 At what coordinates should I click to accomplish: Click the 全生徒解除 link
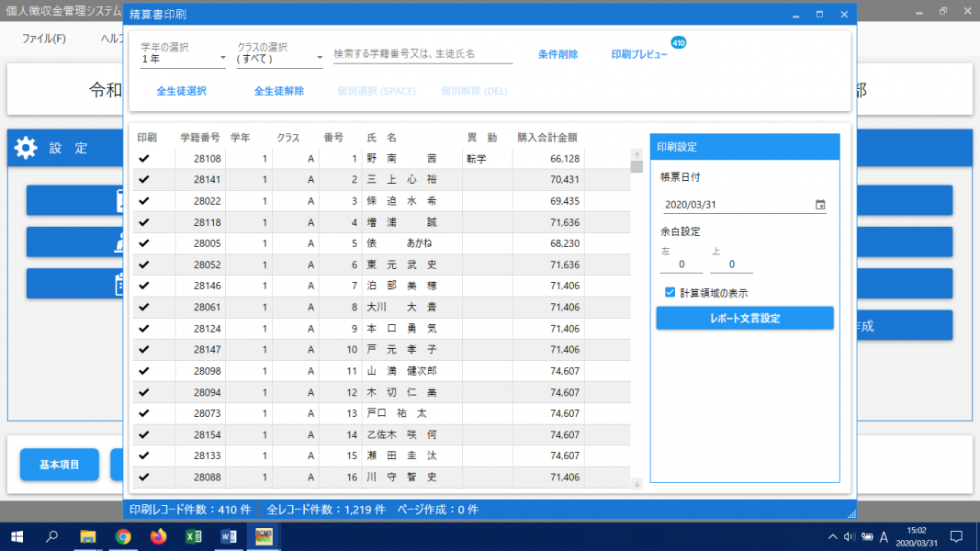(x=278, y=91)
